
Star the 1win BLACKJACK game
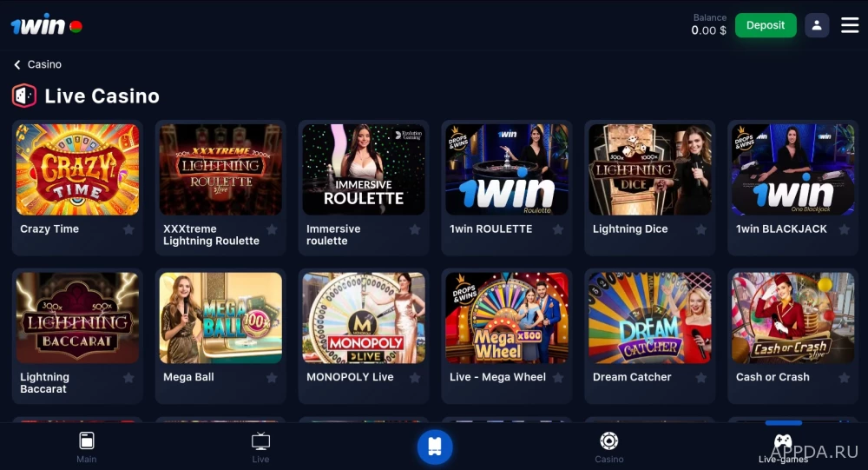(845, 229)
